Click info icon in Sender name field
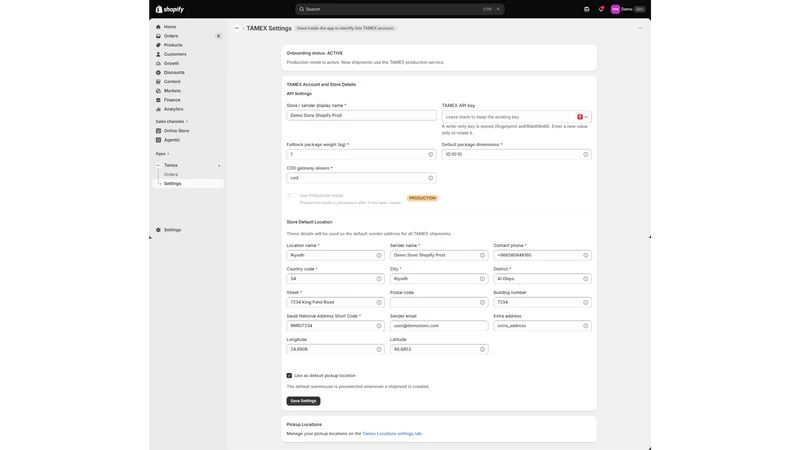Viewport: 800px width, 450px height. [x=482, y=255]
